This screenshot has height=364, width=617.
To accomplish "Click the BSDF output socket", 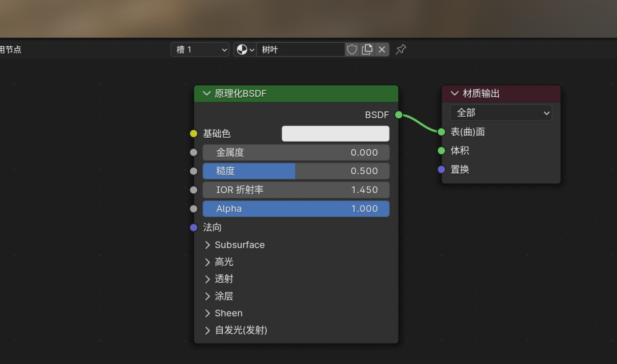I will click(x=398, y=114).
